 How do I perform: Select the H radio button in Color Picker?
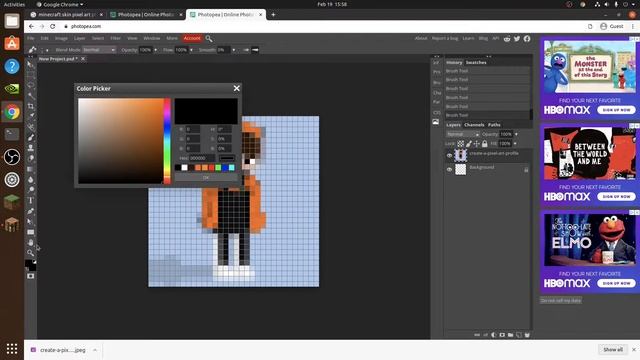click(212, 129)
